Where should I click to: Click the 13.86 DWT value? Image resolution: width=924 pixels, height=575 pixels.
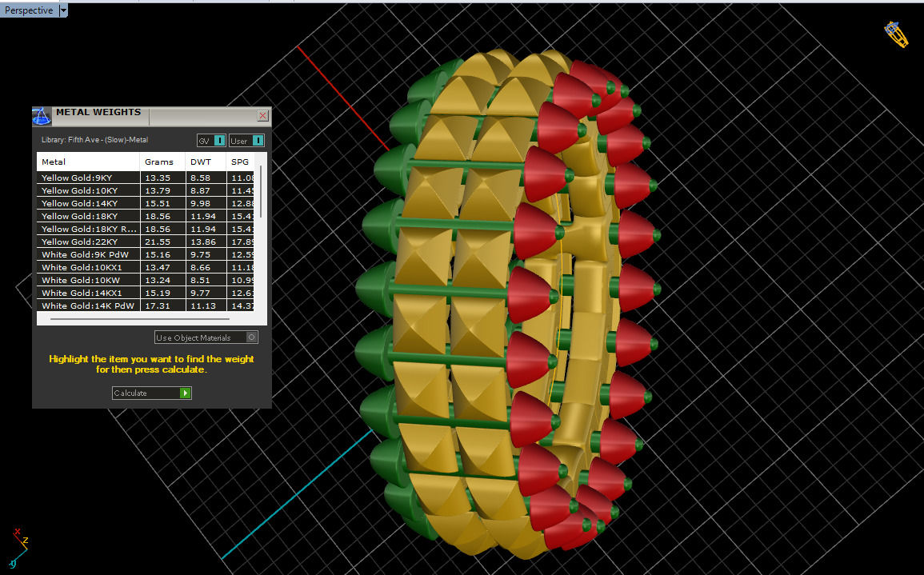pos(203,242)
